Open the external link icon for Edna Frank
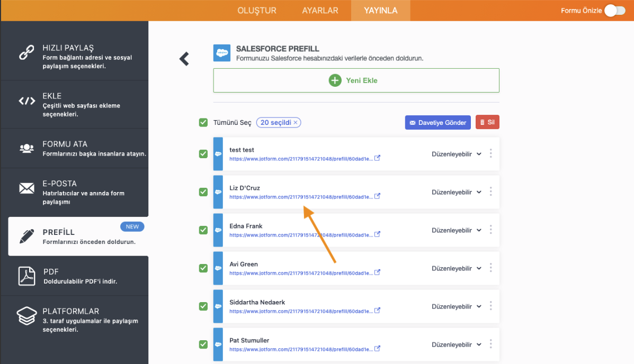This screenshot has width=634, height=364. (377, 234)
